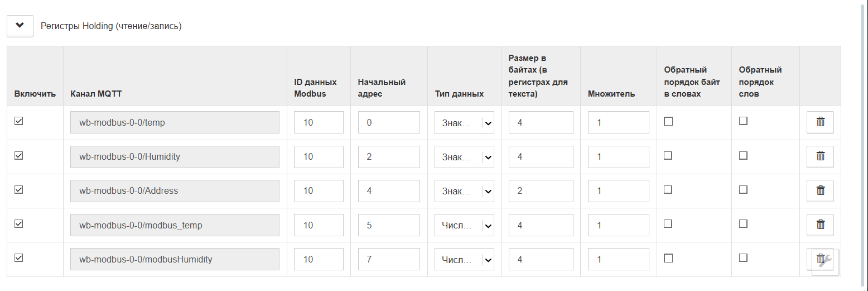Open data type dropdown for temp row
The width and height of the screenshot is (868, 291).
[464, 123]
